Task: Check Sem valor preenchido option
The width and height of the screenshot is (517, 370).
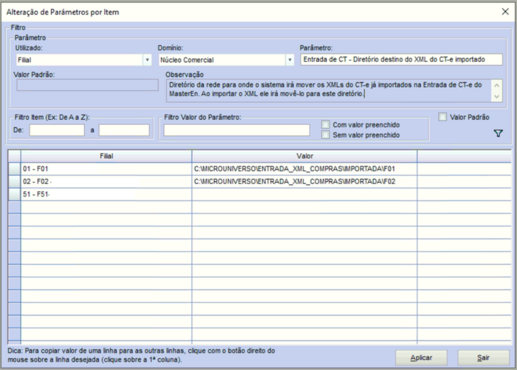Action: click(325, 135)
